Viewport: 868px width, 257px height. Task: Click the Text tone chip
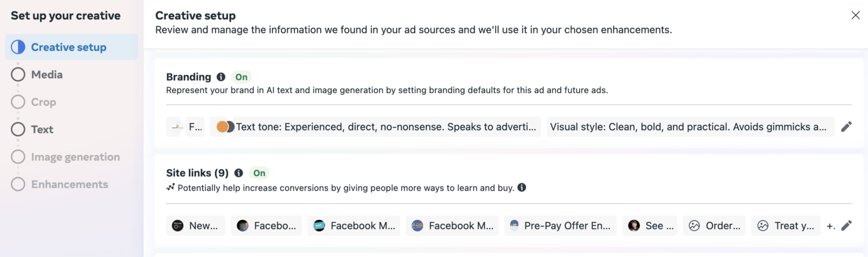click(387, 127)
